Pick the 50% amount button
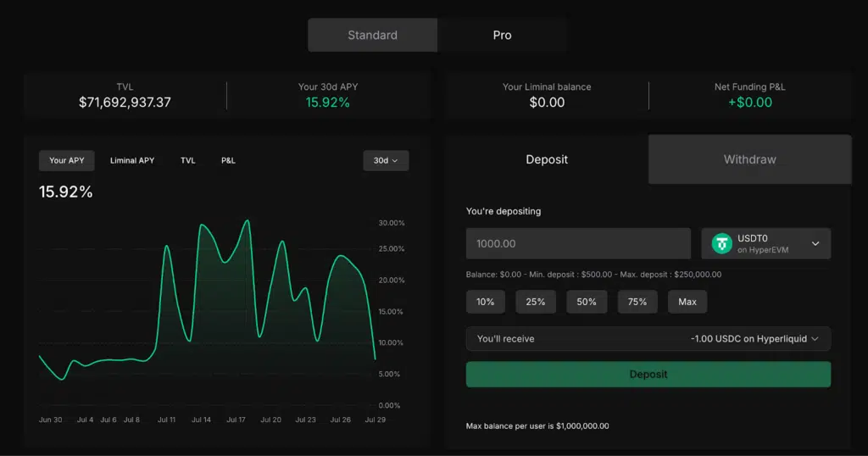868x456 pixels. 587,302
